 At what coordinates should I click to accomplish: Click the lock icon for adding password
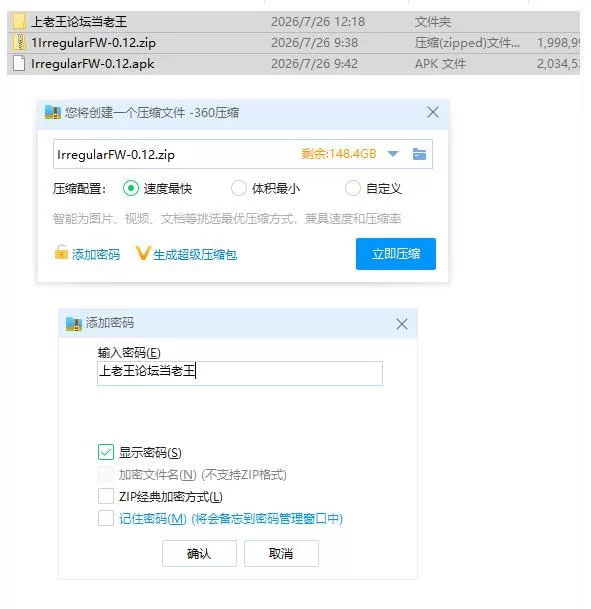(x=61, y=252)
